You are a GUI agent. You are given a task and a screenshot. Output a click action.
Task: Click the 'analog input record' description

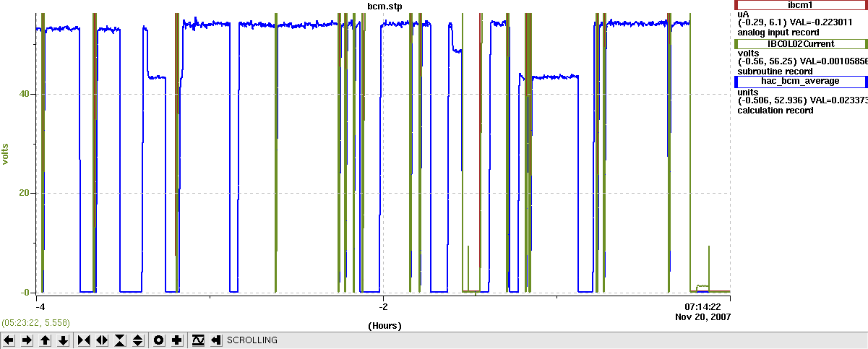tap(778, 33)
